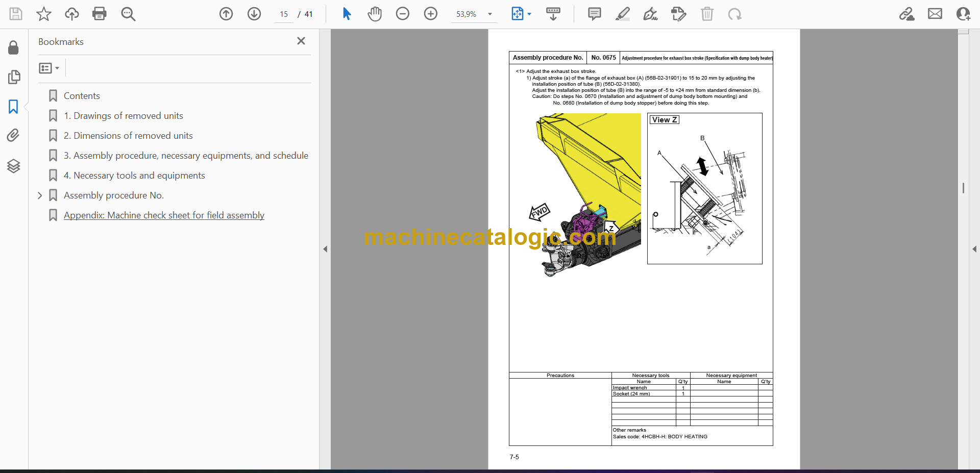Toggle the Bookmarks panel icon
Viewport: 980px width, 473px height.
coord(14,107)
